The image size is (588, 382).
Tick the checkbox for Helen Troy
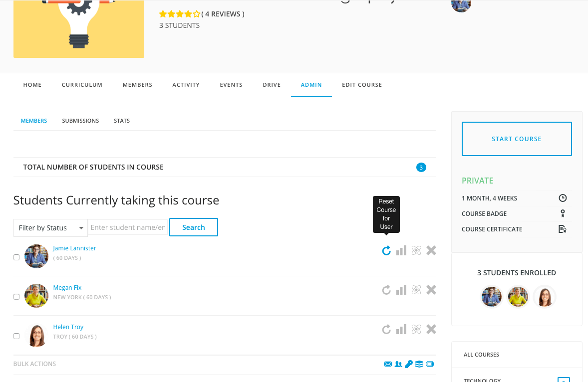(x=16, y=336)
